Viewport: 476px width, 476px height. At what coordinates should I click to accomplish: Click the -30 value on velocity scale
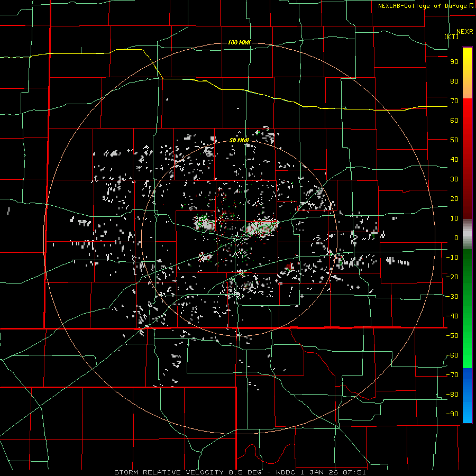click(x=452, y=297)
